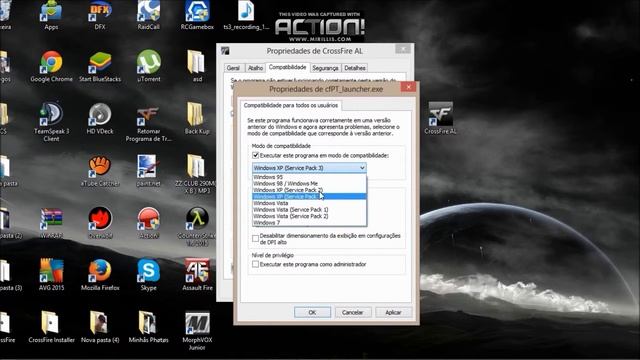Open the asd folder
The image size is (640, 360).
pos(197,66)
